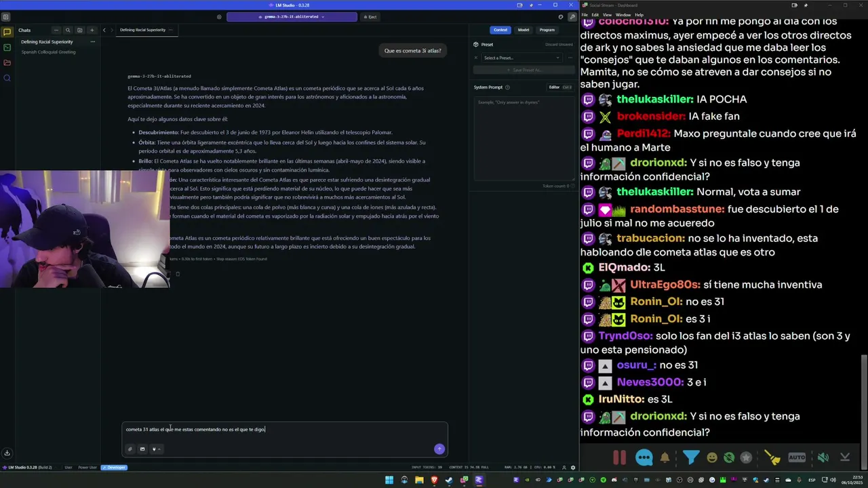
Task: Open the Edit menu in Social Stream
Action: [595, 14]
